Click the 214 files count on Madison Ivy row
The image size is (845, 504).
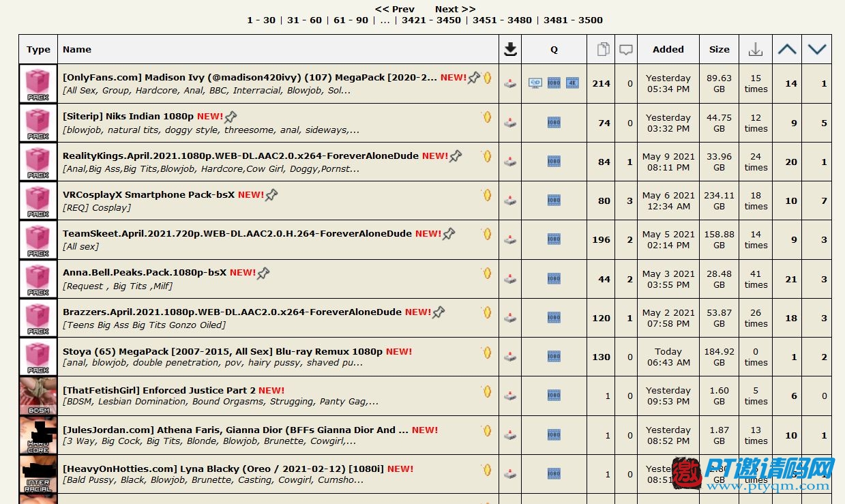(x=601, y=84)
